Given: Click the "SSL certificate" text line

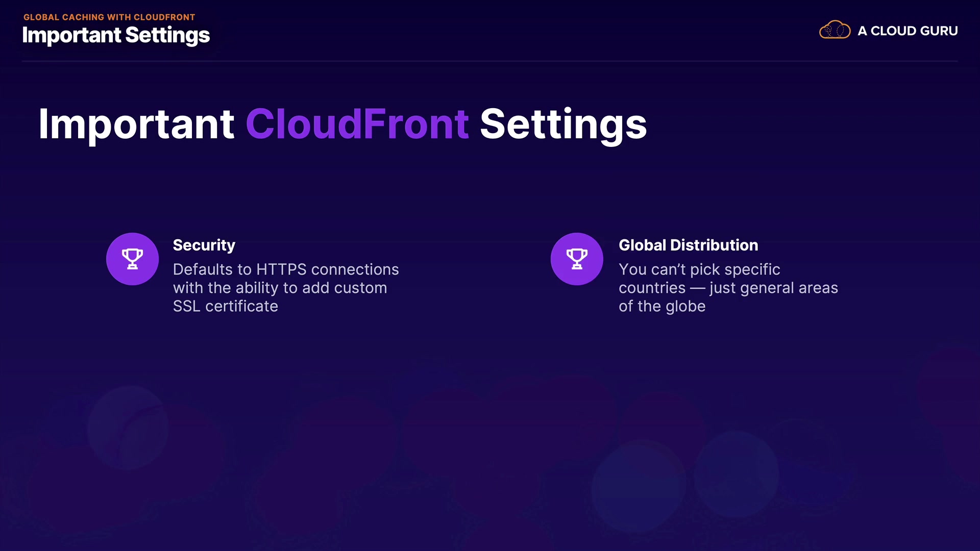Looking at the screenshot, I should coord(225,306).
